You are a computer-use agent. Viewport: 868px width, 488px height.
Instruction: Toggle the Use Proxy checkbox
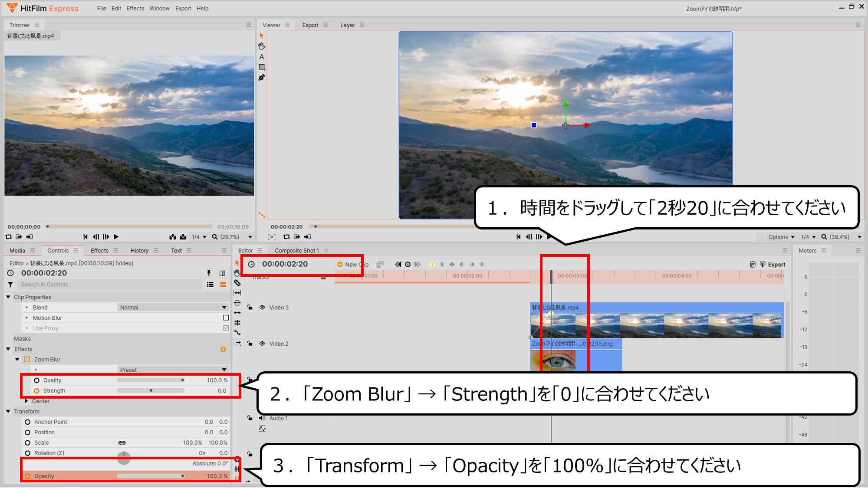pos(226,328)
